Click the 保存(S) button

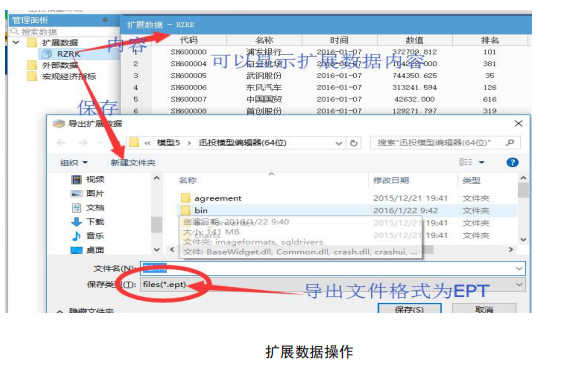(x=409, y=309)
